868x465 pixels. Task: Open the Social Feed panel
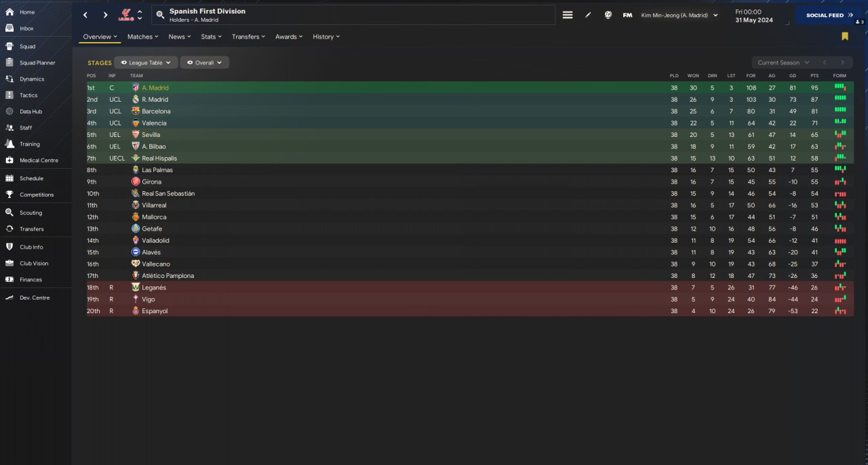829,15
